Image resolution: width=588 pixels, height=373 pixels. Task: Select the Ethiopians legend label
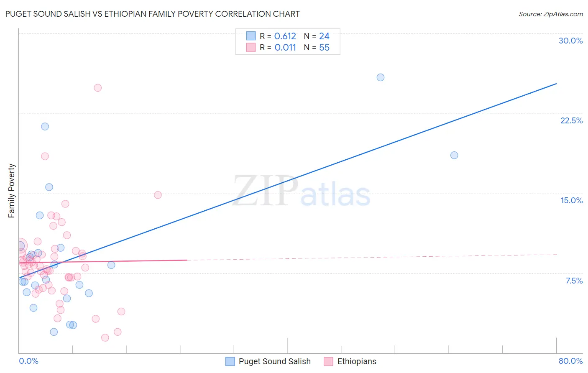[357, 361]
